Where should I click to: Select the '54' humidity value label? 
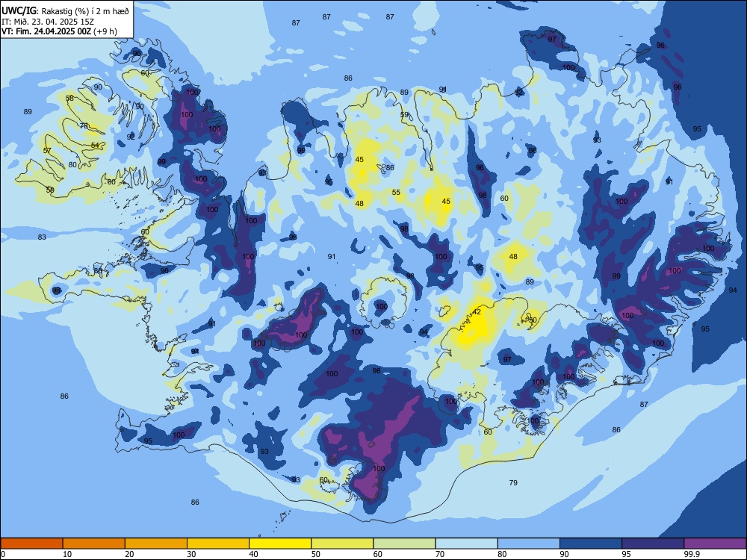(x=95, y=146)
